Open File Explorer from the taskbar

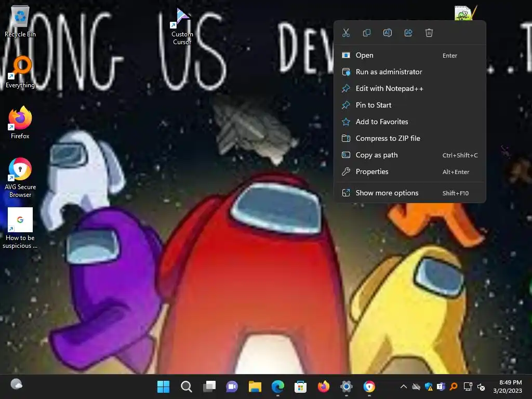click(x=255, y=387)
